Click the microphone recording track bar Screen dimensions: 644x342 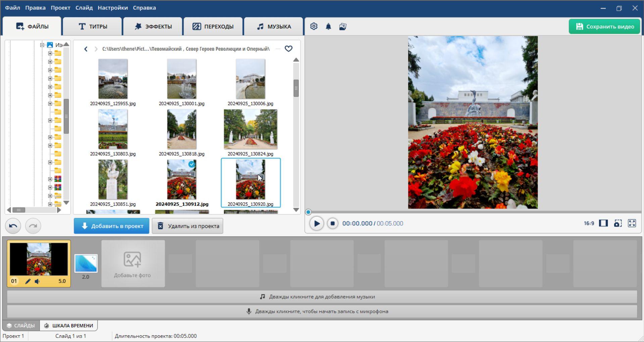coord(322,311)
